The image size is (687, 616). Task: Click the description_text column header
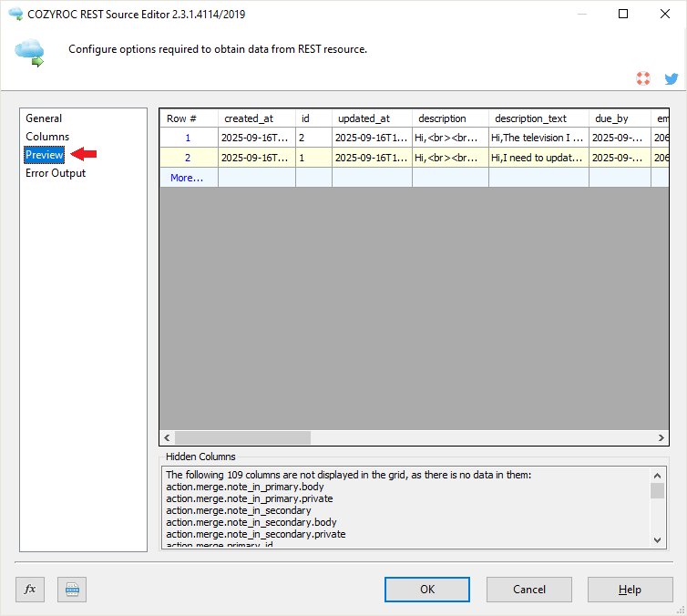click(530, 118)
